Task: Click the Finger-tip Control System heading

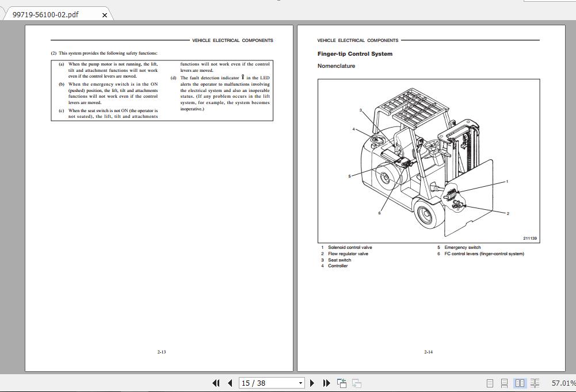Action: (354, 53)
